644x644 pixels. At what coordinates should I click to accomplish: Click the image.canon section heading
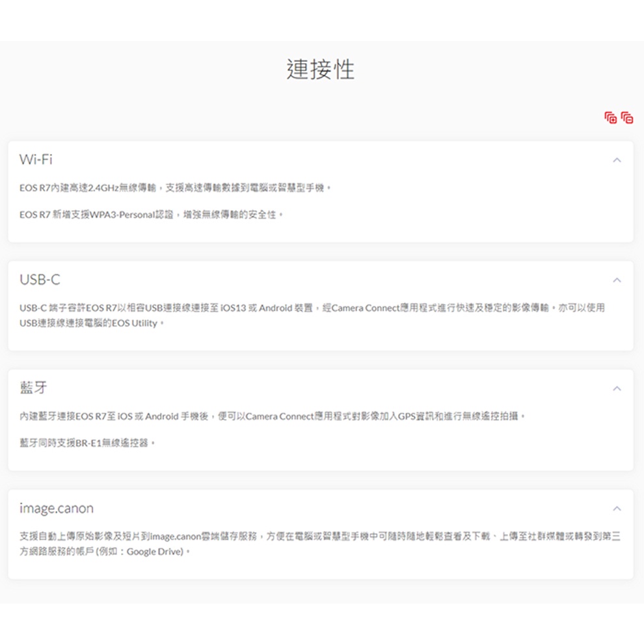[x=57, y=508]
